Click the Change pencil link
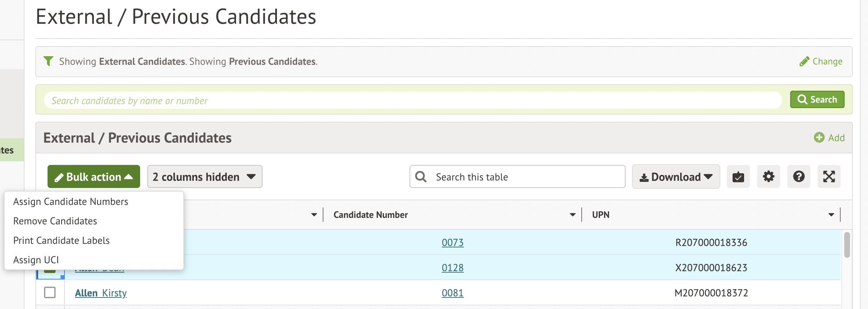 [821, 62]
